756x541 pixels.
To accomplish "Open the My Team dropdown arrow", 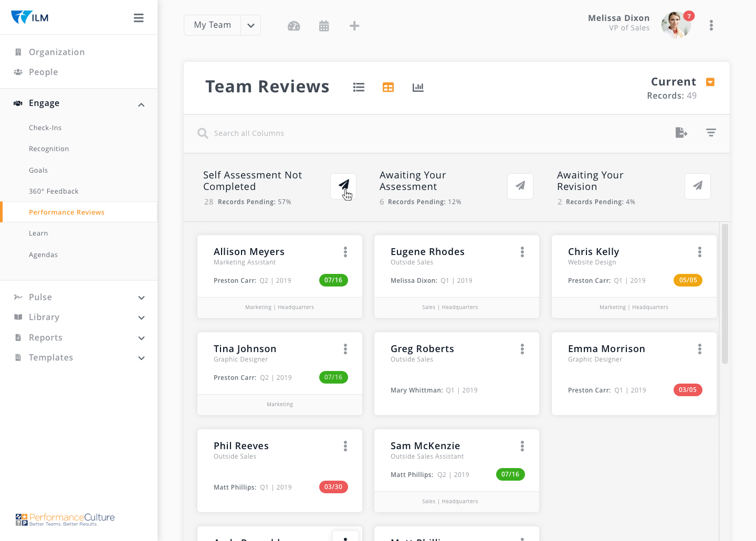I will coord(251,25).
